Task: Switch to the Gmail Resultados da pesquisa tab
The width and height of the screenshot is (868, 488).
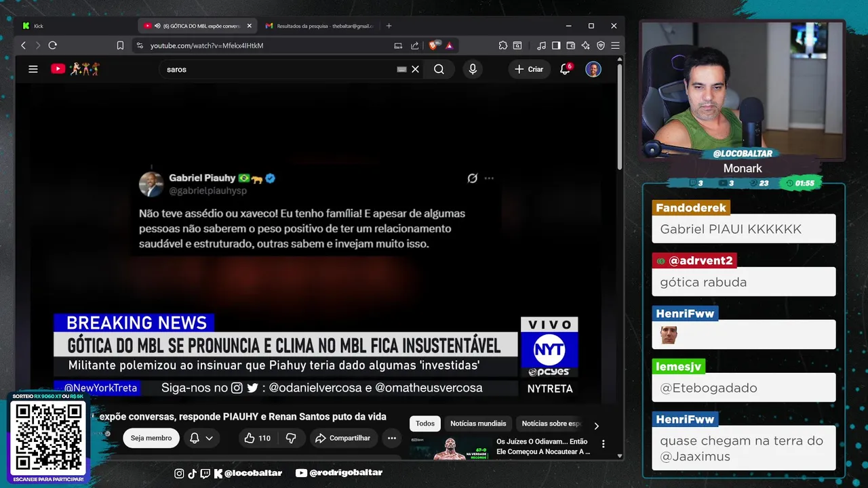Action: (319, 26)
